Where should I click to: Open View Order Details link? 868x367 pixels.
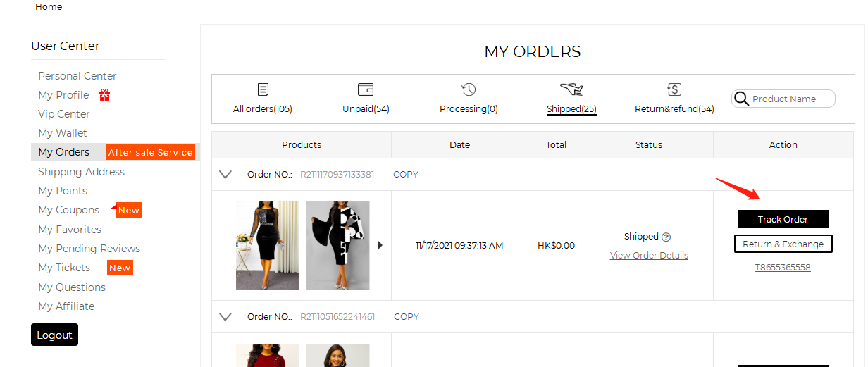[x=649, y=255]
